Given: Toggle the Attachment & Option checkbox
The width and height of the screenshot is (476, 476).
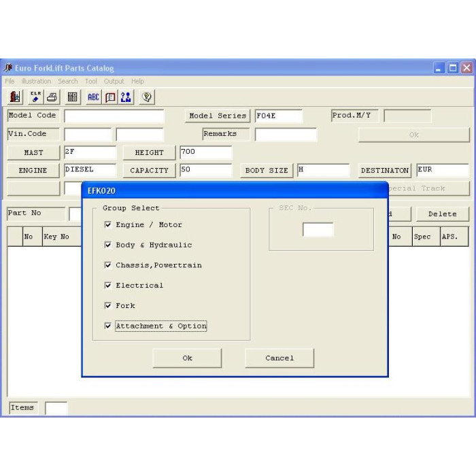Looking at the screenshot, I should [107, 326].
